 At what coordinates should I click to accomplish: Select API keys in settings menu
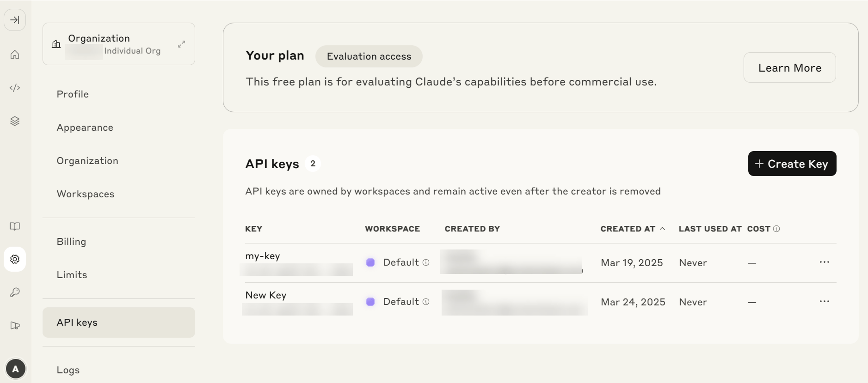[119, 323]
